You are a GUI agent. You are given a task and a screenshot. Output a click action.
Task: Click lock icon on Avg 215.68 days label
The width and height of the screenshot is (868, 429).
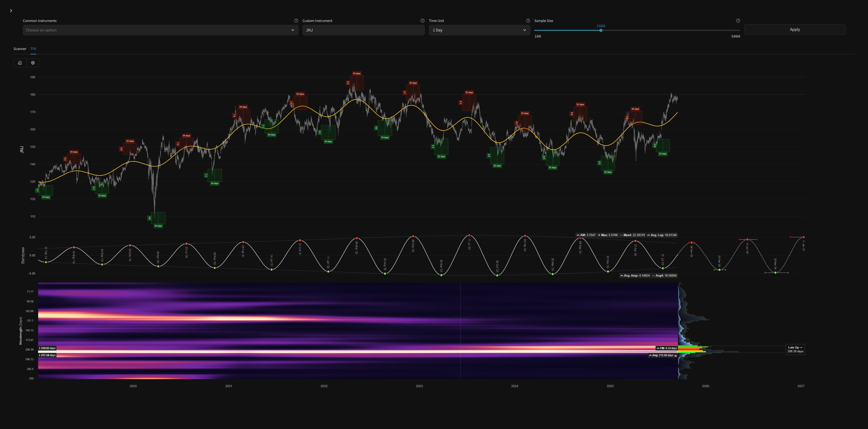[676, 355]
